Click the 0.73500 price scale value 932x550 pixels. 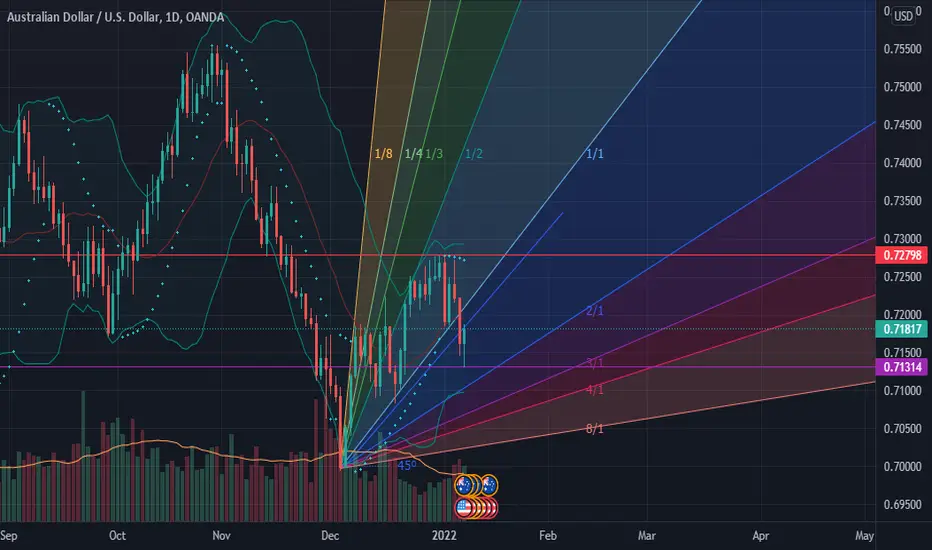click(x=902, y=201)
